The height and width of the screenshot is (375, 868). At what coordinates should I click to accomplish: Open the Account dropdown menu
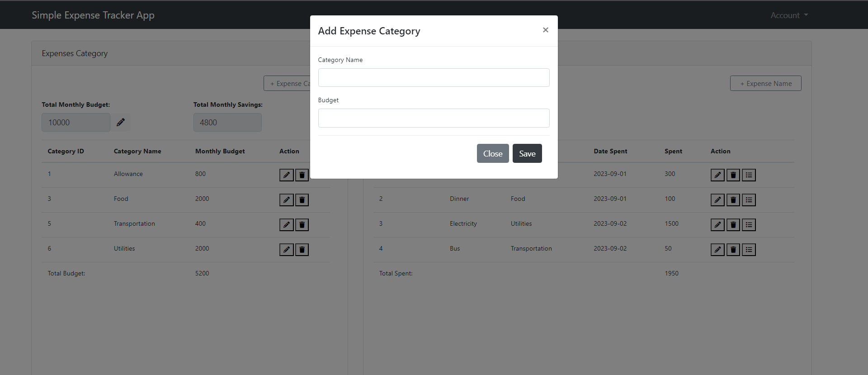coord(789,15)
